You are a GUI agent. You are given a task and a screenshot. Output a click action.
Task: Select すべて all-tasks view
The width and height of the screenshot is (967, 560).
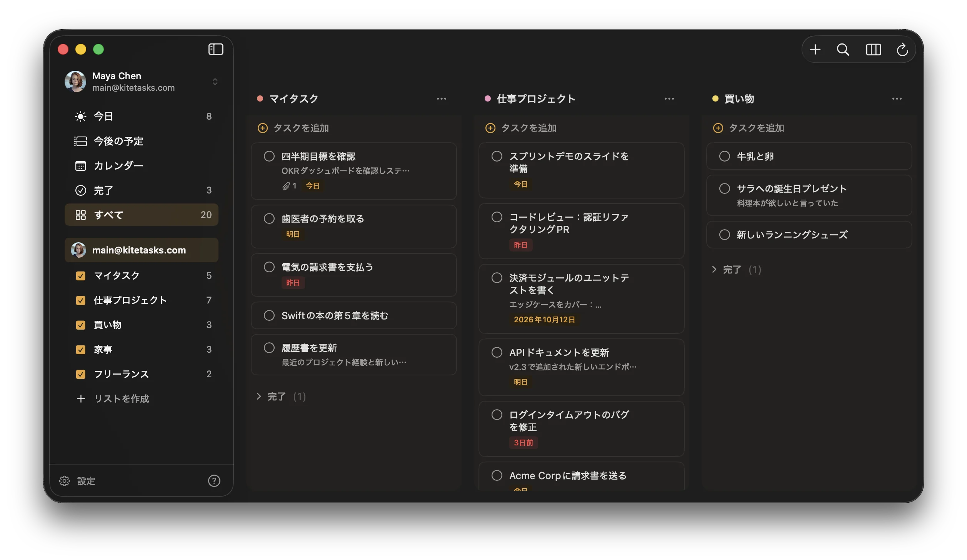142,215
